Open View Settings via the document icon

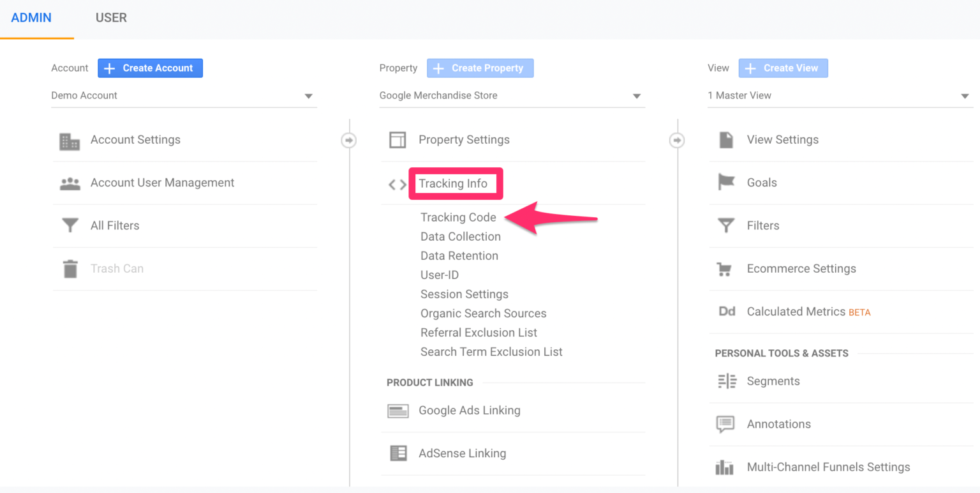tap(725, 139)
